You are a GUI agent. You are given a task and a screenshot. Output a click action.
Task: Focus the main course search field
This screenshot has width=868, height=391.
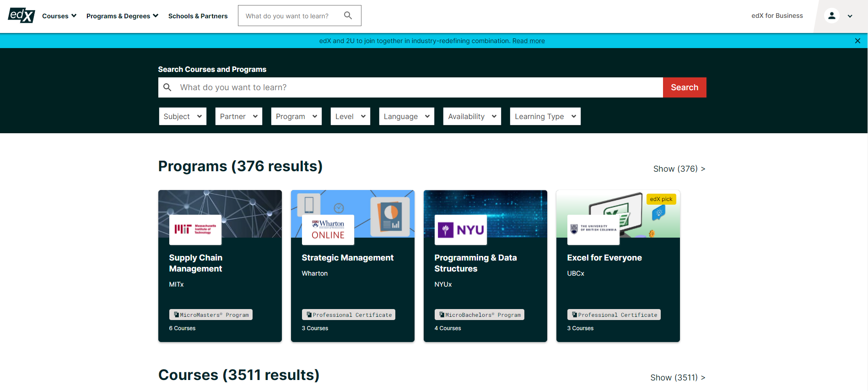(410, 87)
